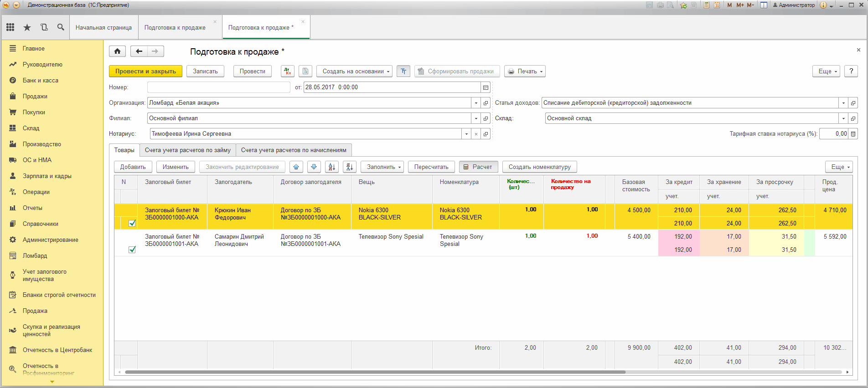Click Создать номенклатуру
This screenshot has width=868, height=388.
click(x=540, y=167)
